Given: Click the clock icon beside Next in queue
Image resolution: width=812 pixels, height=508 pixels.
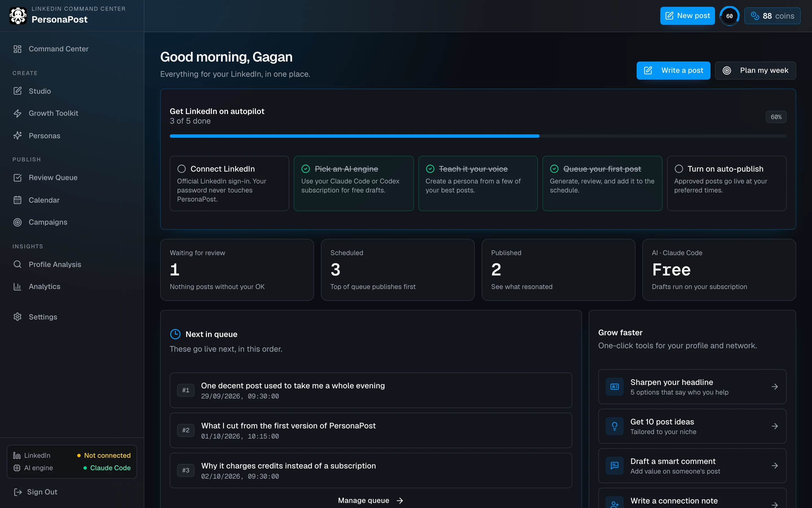Looking at the screenshot, I should [x=175, y=334].
